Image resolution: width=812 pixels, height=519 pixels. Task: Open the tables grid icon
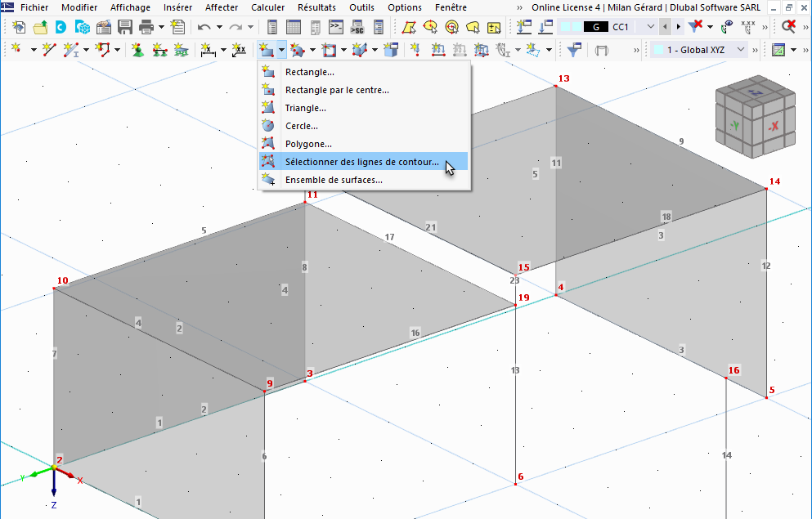pyautogui.click(x=293, y=27)
